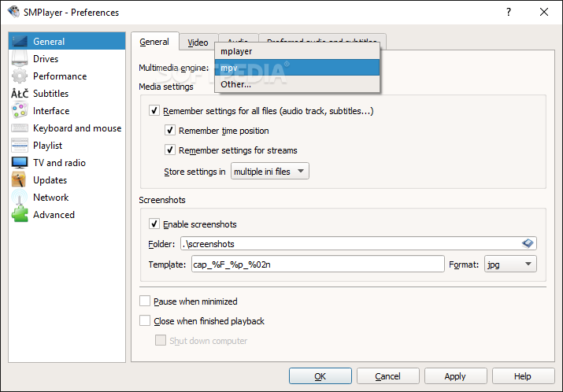The height and width of the screenshot is (392, 563).
Task: Click the Subtitles letters icon
Action: pyautogui.click(x=20, y=94)
